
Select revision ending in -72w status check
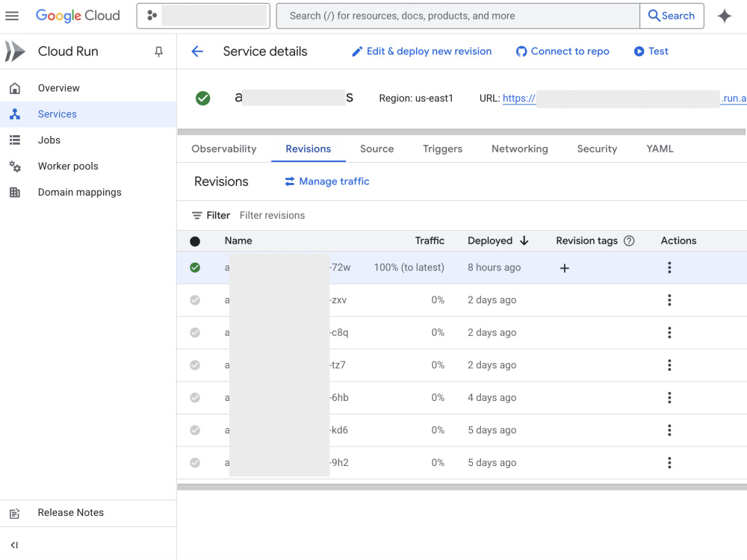coord(195,267)
